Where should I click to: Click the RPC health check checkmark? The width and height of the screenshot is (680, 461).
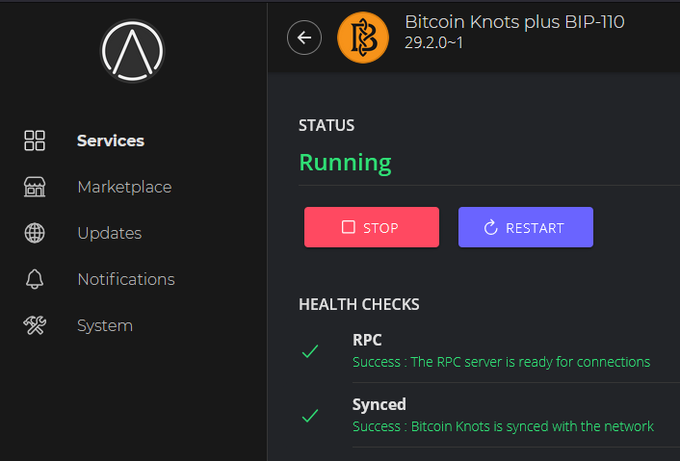tap(310, 351)
